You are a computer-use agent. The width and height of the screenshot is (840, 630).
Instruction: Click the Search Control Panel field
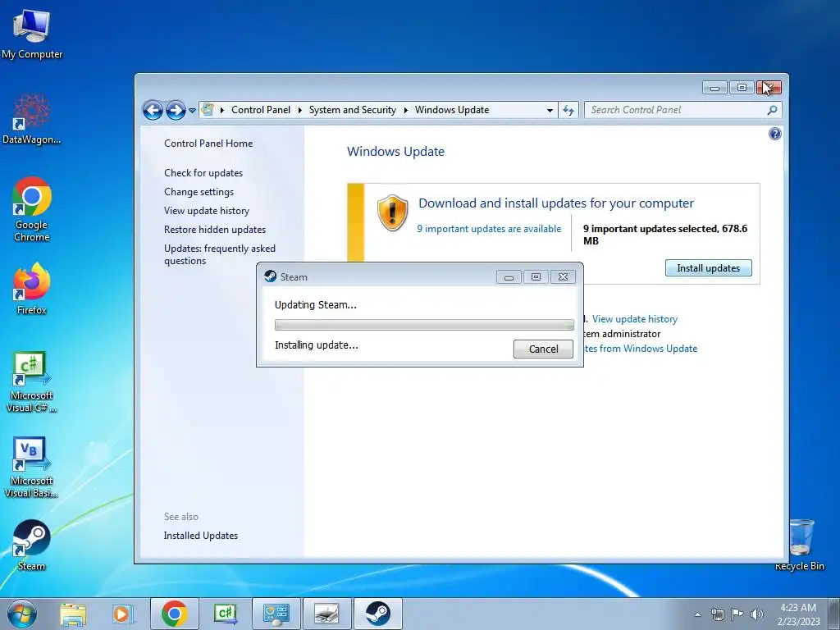(x=675, y=110)
